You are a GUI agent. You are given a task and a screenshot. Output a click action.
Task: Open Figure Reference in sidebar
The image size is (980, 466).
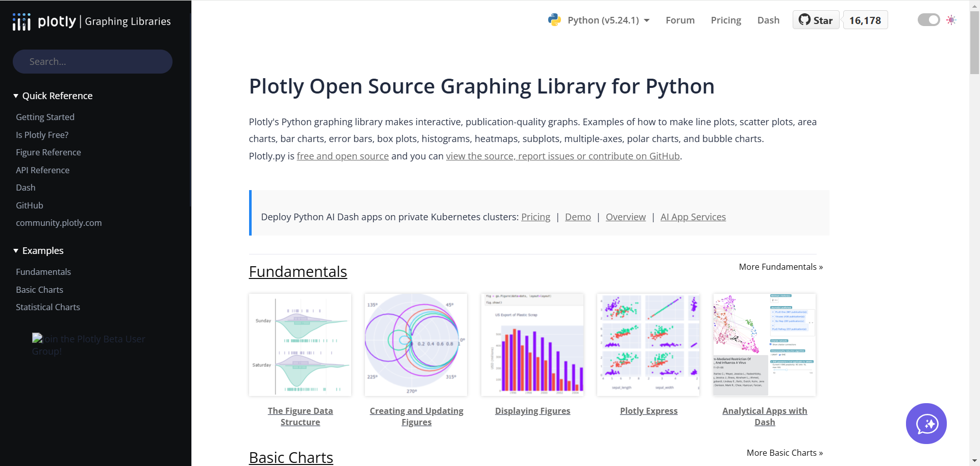[x=48, y=152]
